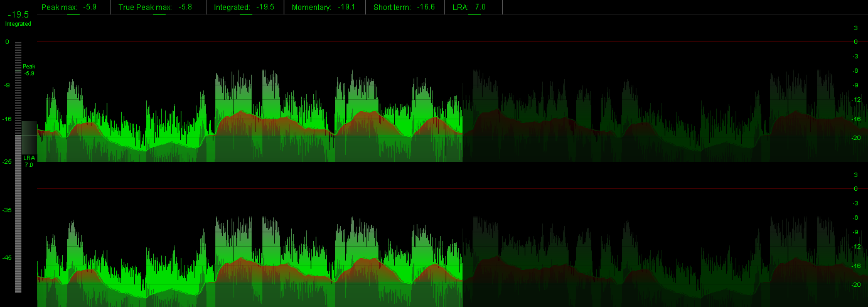This screenshot has height=307, width=868.
Task: Click the Peak max readout in top bar
Action: pyautogui.click(x=70, y=7)
